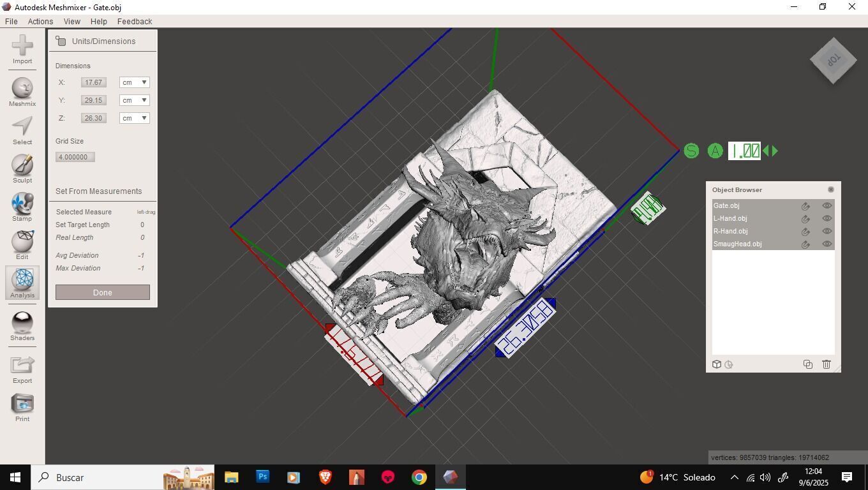
Task: Select L-Hand.obj in Object Browser
Action: (774, 218)
